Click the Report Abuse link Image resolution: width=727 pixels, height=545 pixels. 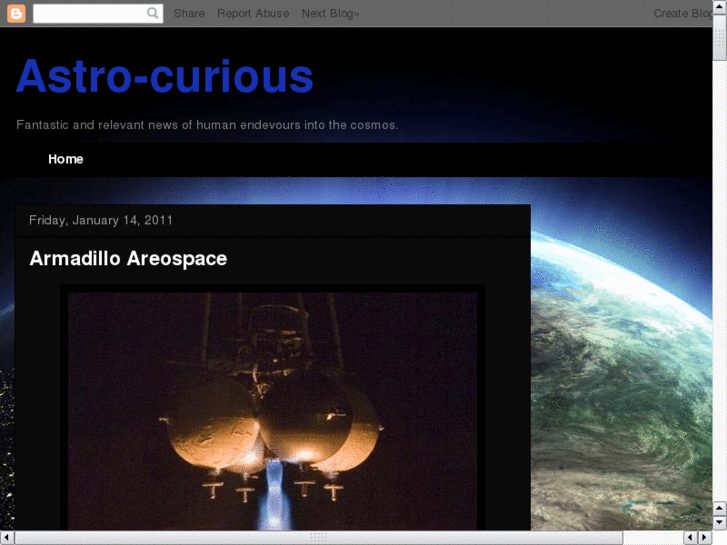click(253, 13)
